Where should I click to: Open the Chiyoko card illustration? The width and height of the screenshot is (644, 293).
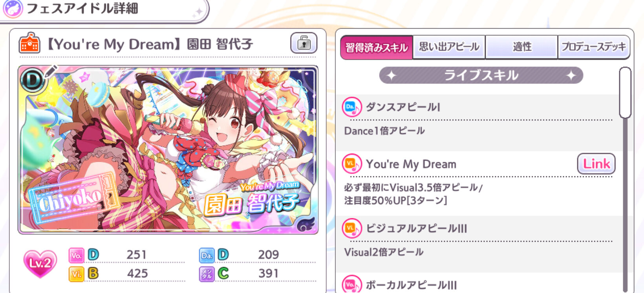pyautogui.click(x=168, y=150)
